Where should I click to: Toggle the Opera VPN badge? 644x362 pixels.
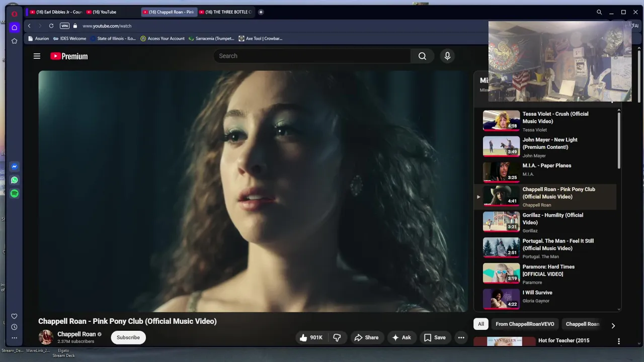[x=64, y=26]
